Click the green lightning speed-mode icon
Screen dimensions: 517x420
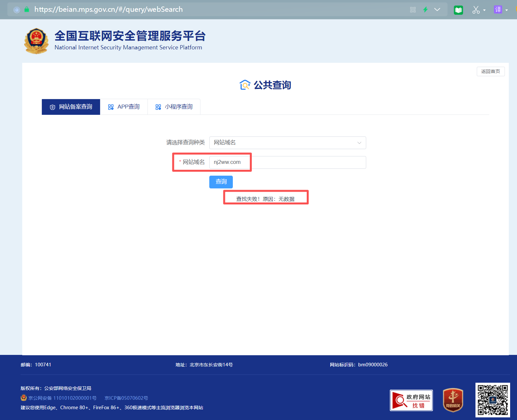coord(425,9)
